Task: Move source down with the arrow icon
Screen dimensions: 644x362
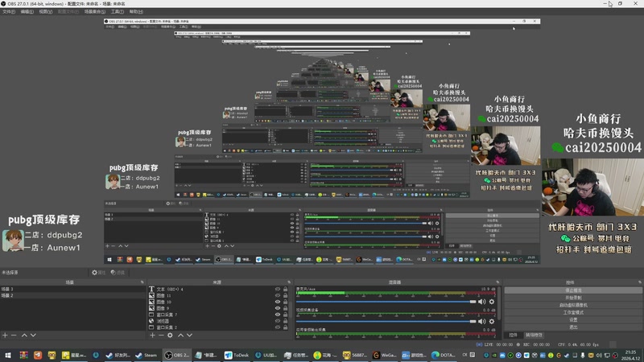Action: tap(189, 335)
